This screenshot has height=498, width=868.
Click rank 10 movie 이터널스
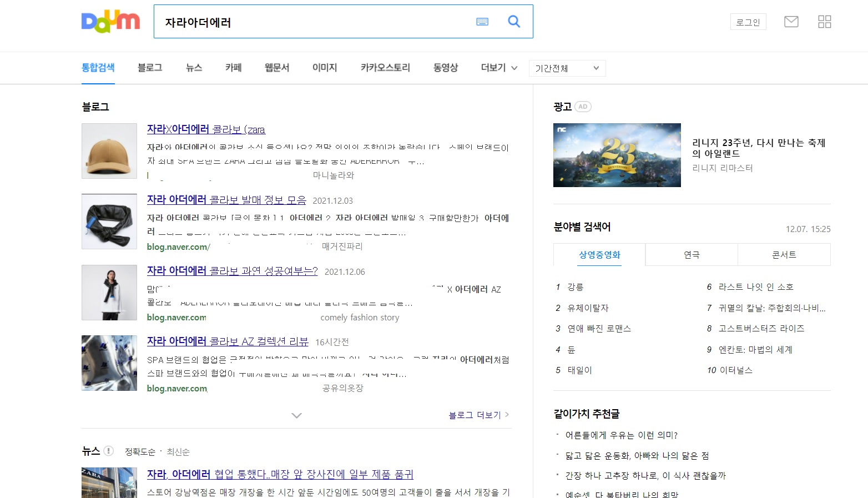736,370
